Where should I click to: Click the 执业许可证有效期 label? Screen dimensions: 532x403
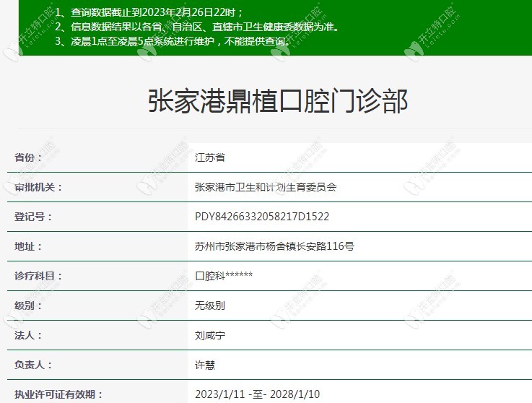[x=58, y=394]
